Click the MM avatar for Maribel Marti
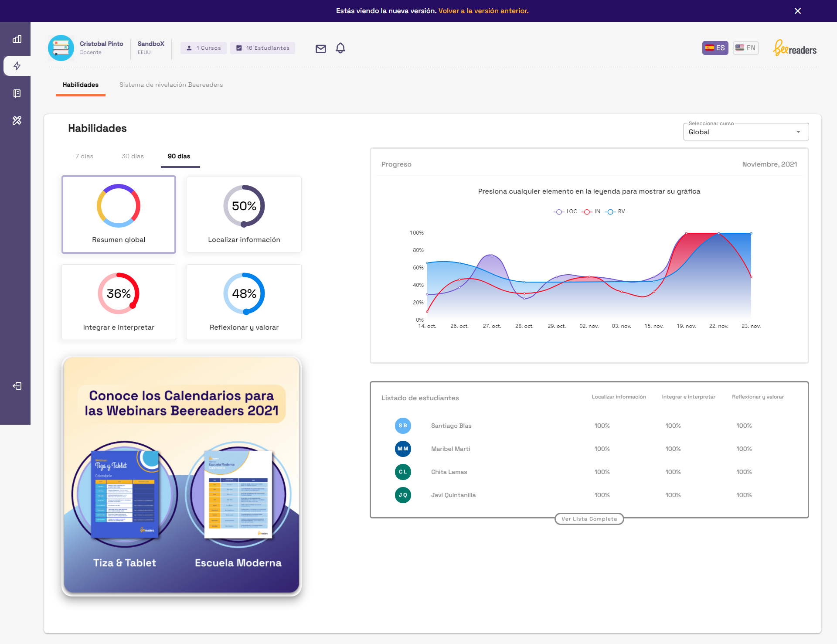 [x=403, y=449]
